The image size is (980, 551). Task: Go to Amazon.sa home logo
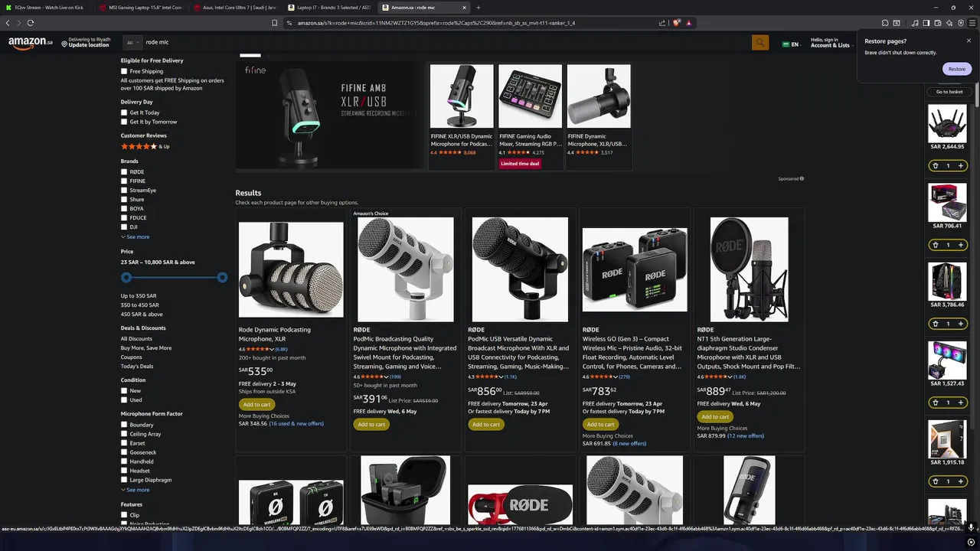(31, 43)
